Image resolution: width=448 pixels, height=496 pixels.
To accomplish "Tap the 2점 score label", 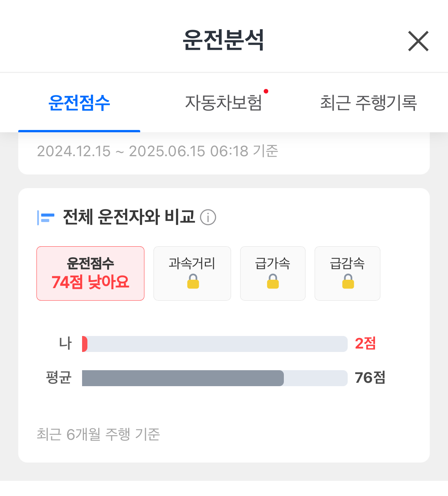I will [x=365, y=344].
